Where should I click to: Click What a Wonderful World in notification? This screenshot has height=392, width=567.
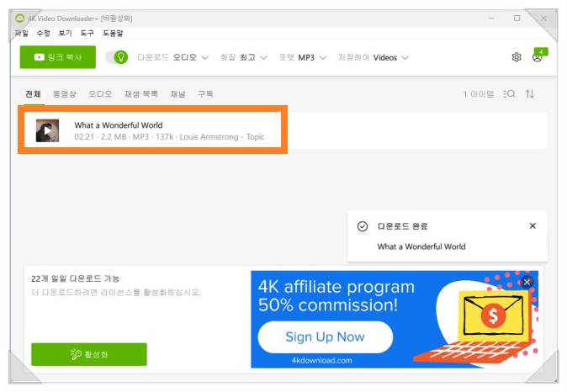pos(421,246)
